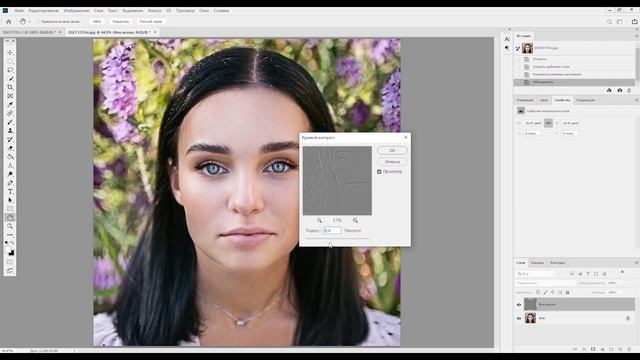Click Fill Screen button in options bar

(151, 22)
